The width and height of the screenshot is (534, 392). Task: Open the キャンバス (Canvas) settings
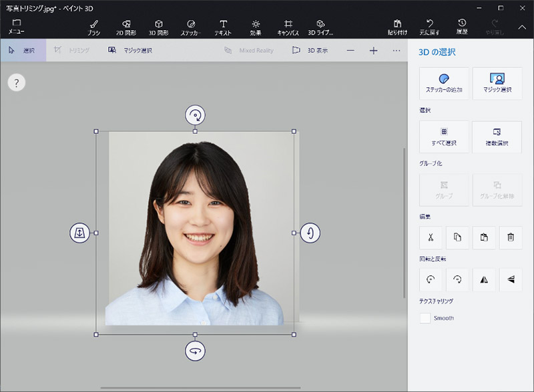tap(288, 27)
